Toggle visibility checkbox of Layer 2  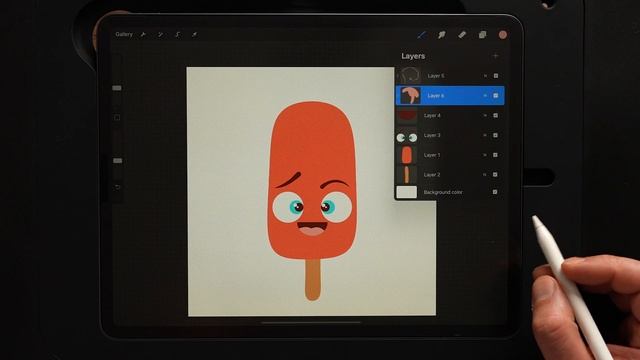tap(495, 175)
